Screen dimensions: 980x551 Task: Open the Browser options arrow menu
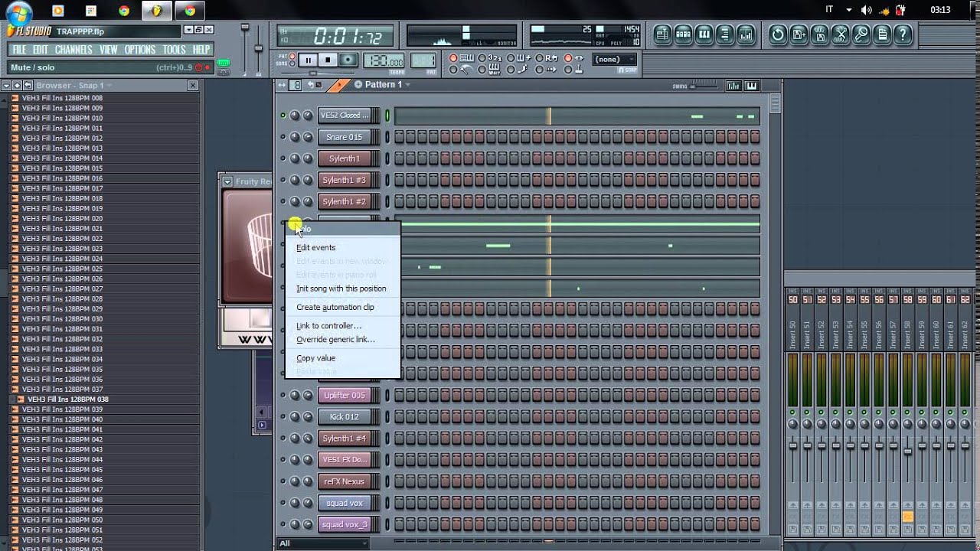[6, 85]
